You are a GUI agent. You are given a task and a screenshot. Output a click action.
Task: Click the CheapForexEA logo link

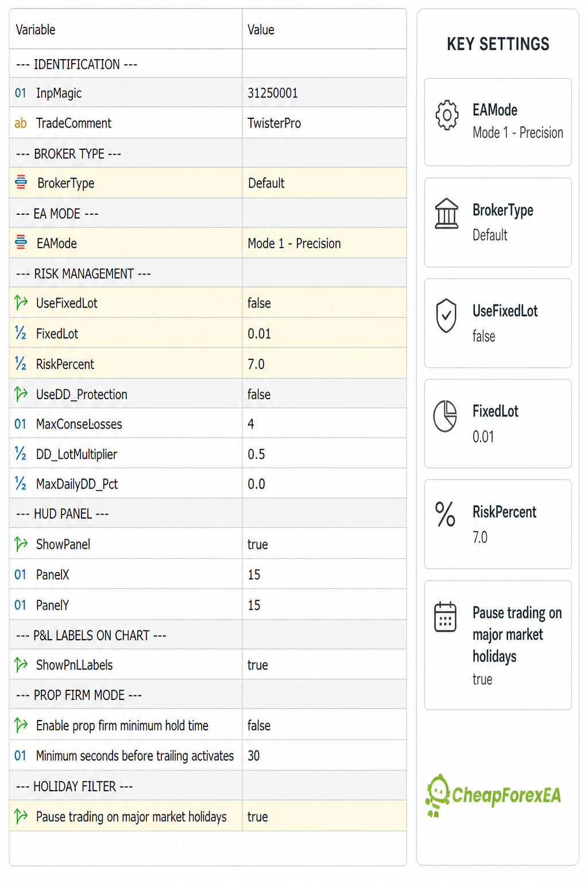493,795
